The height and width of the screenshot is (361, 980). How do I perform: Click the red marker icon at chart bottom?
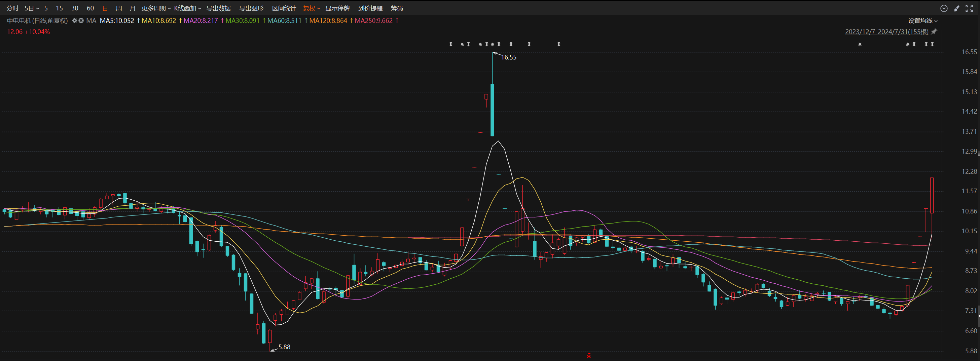click(588, 356)
